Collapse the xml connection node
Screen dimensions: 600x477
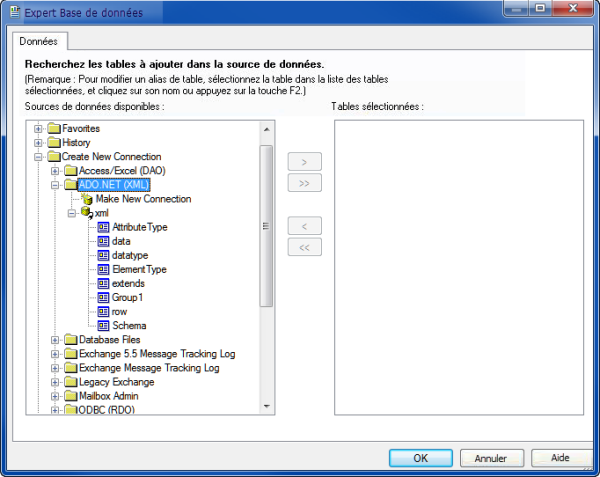71,213
